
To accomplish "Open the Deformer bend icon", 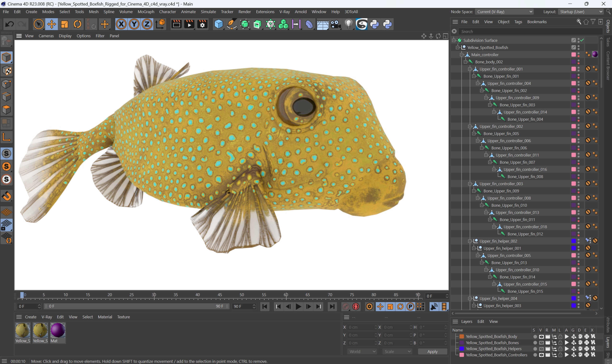I will [309, 24].
